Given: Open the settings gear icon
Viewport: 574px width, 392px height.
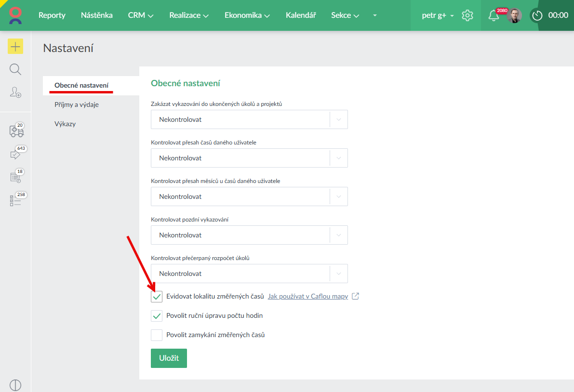Looking at the screenshot, I should pos(467,15).
